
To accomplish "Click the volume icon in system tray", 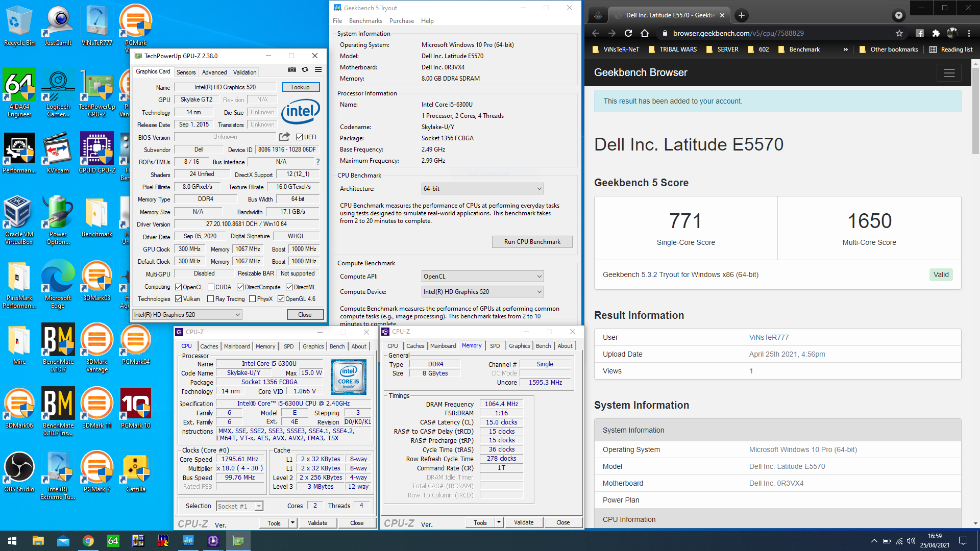I will pyautogui.click(x=911, y=541).
